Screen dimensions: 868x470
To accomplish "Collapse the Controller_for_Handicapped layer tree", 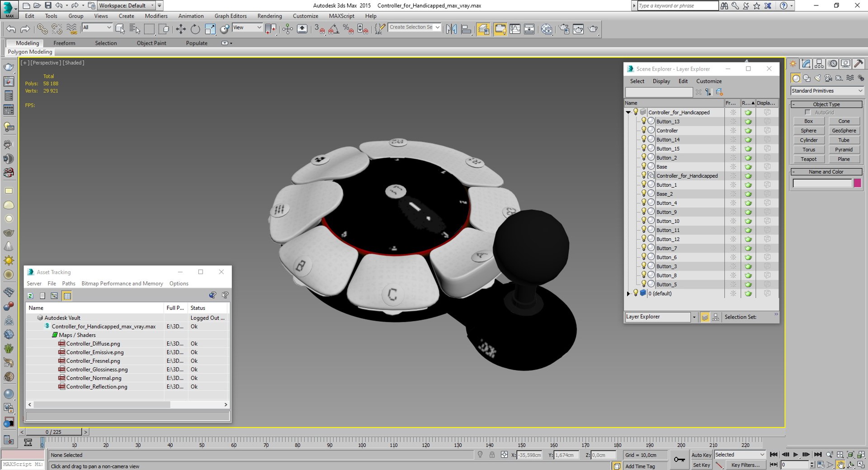I will pyautogui.click(x=628, y=112).
